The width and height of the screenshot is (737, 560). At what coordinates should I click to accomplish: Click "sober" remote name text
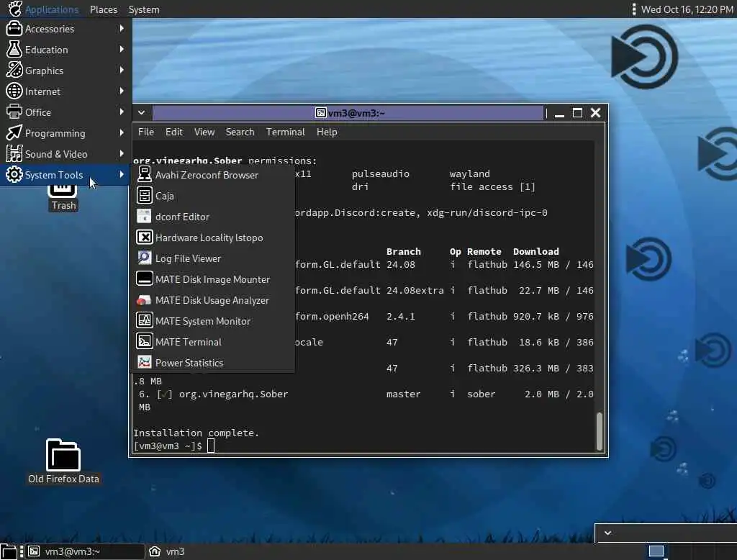tap(481, 394)
